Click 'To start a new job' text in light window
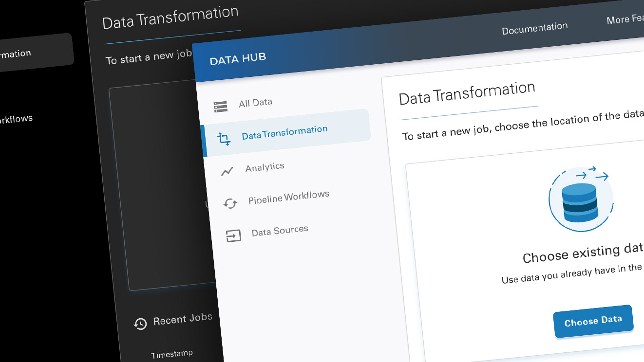This screenshot has width=644, height=362. 523,126
